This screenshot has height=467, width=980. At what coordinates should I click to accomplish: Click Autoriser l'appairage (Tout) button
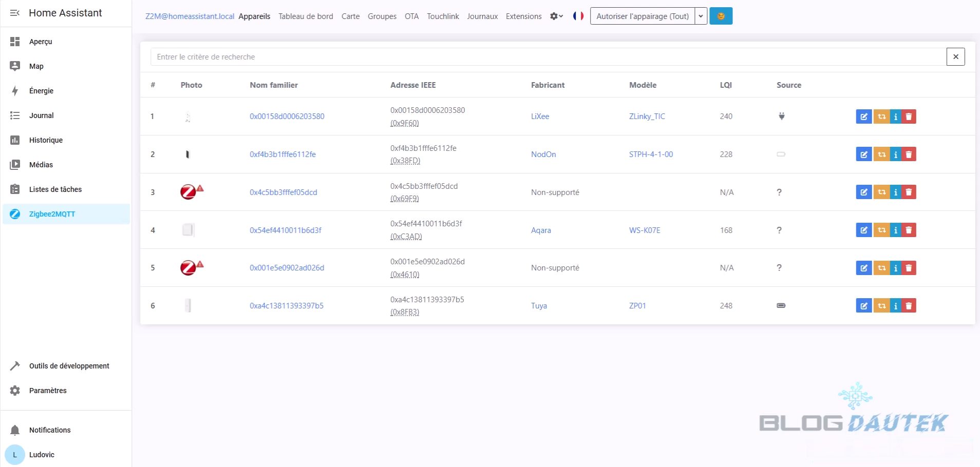click(642, 16)
